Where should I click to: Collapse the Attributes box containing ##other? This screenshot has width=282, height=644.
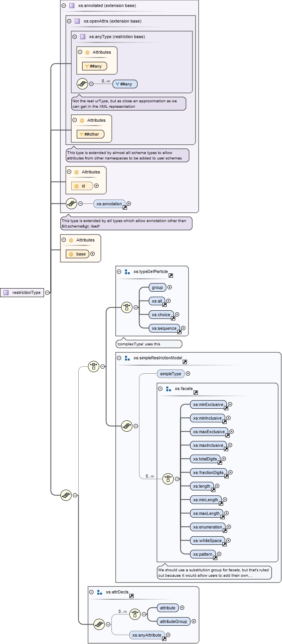75,120
